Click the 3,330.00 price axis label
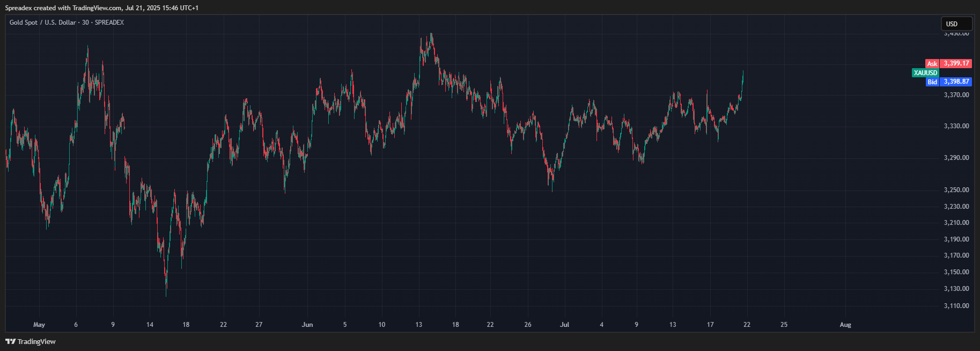This screenshot has height=351, width=980. (956, 126)
